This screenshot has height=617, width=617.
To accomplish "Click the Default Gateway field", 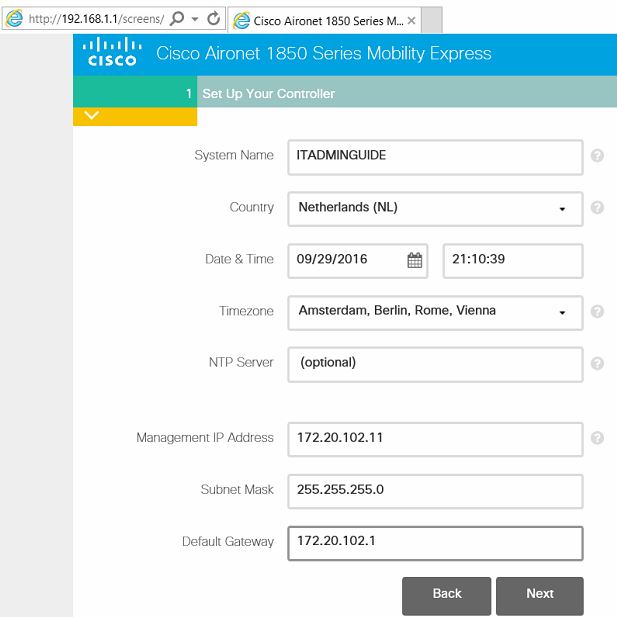I will [435, 543].
